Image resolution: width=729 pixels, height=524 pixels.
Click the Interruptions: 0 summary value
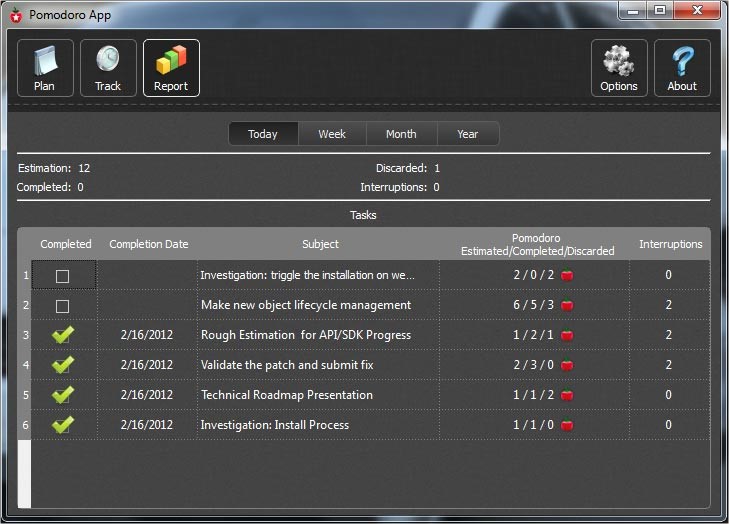(436, 187)
